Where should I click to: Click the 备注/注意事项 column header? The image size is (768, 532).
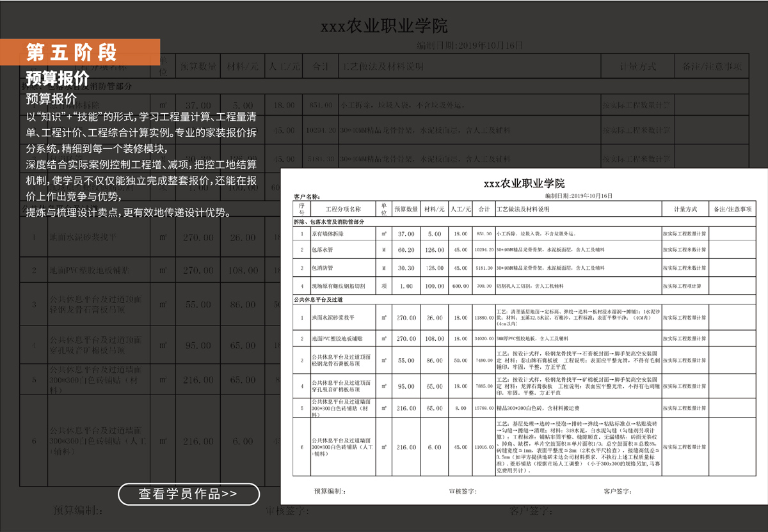pyautogui.click(x=732, y=209)
